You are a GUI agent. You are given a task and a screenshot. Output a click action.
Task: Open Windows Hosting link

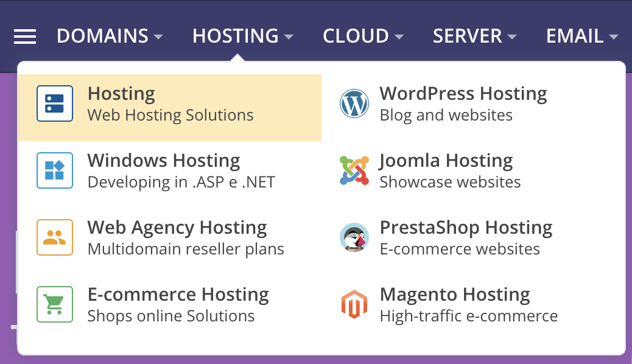(164, 161)
